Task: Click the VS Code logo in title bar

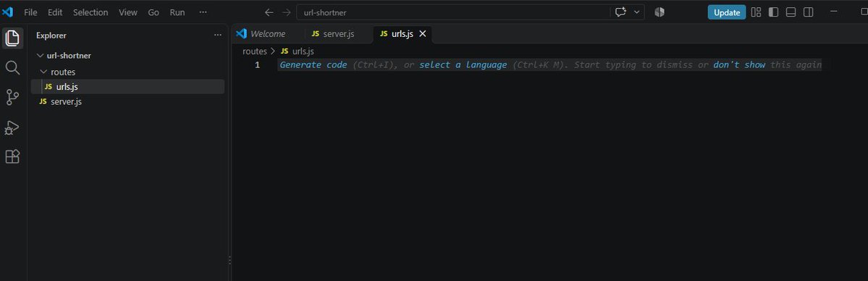Action: (7, 12)
